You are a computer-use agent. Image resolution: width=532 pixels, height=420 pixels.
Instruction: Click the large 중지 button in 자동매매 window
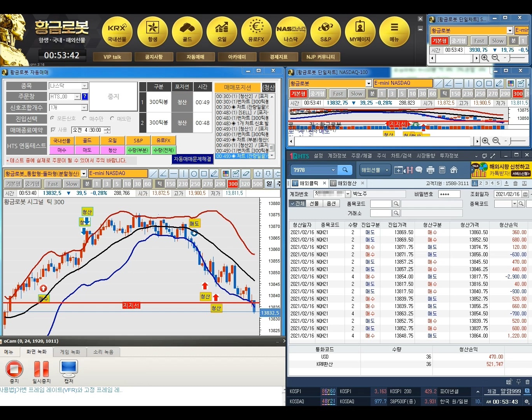(x=113, y=96)
